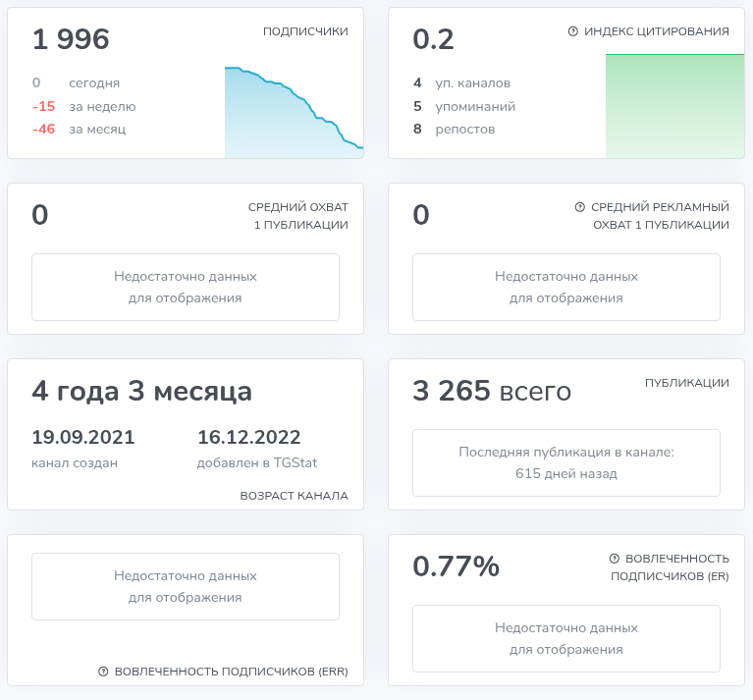Click help icon beside ИНДЕКС ЦИТИРОВАНИЯ
This screenshot has height=700, width=753.
tap(572, 31)
